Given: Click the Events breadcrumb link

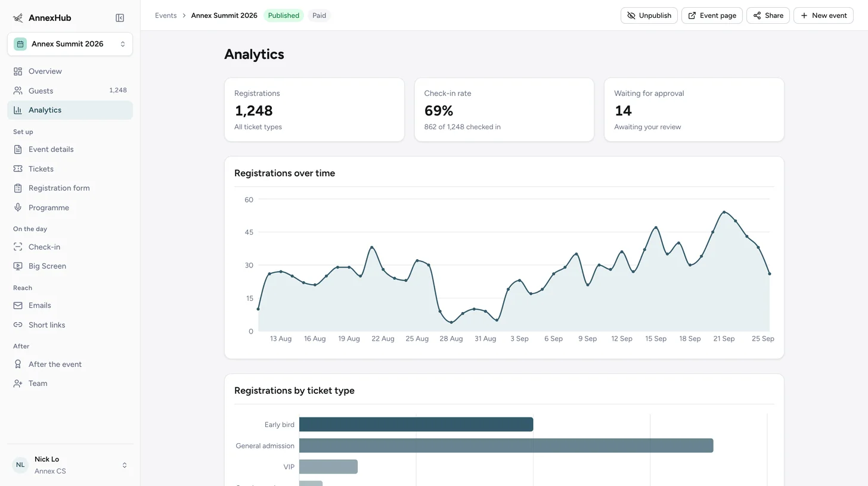Looking at the screenshot, I should 166,15.
